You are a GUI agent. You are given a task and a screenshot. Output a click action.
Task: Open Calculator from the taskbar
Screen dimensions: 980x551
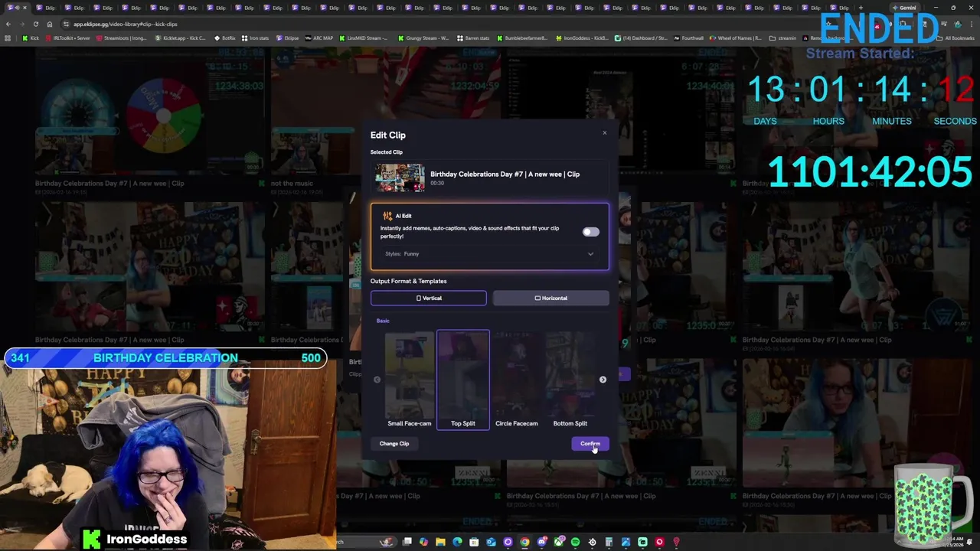[x=609, y=542]
